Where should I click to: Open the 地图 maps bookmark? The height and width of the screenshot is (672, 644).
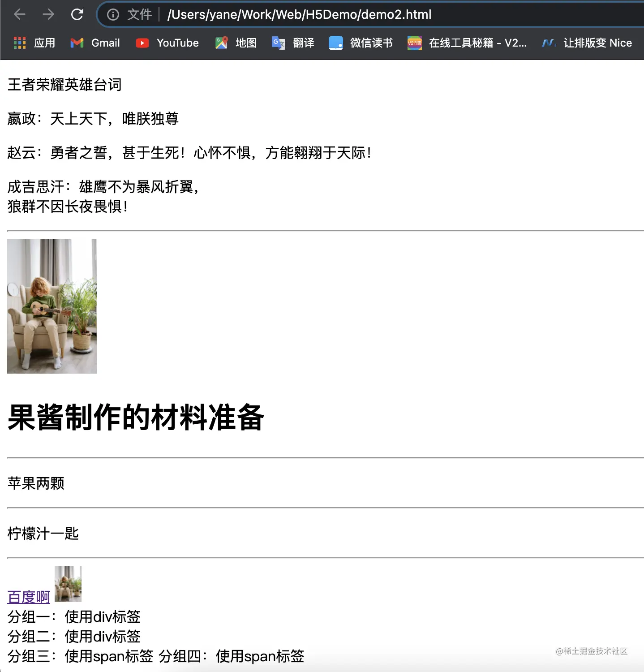(x=236, y=43)
